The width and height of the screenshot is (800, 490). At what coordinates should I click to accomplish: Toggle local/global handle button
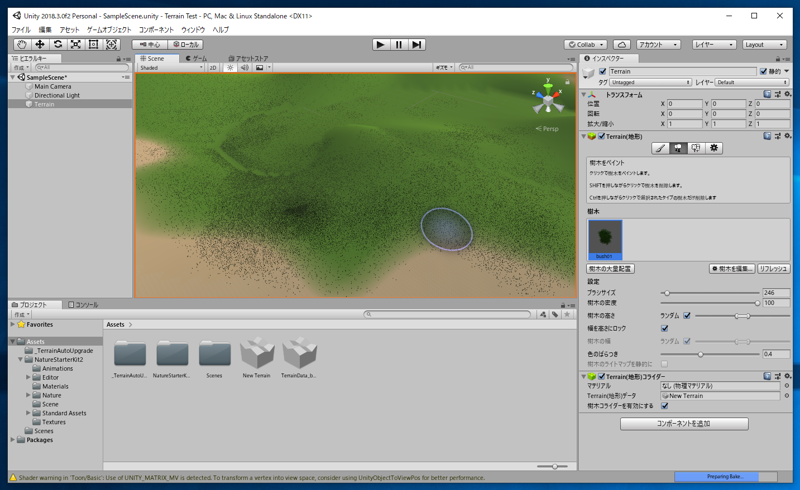pos(186,44)
